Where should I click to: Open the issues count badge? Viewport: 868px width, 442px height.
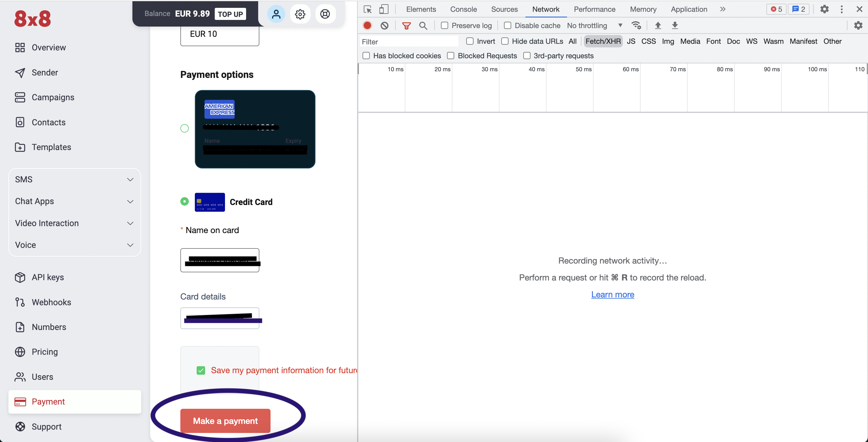pos(799,9)
